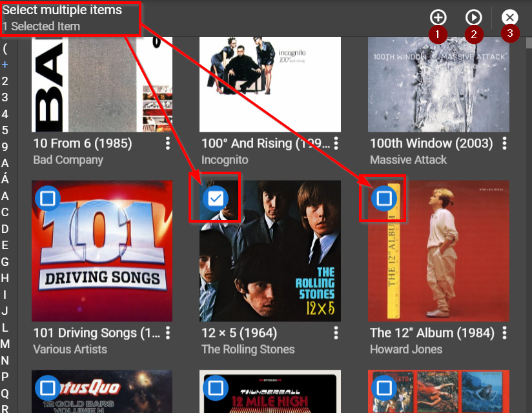Tick the Status Quo 12 Gold Bars checkbox
This screenshot has width=532, height=413.
[47, 388]
